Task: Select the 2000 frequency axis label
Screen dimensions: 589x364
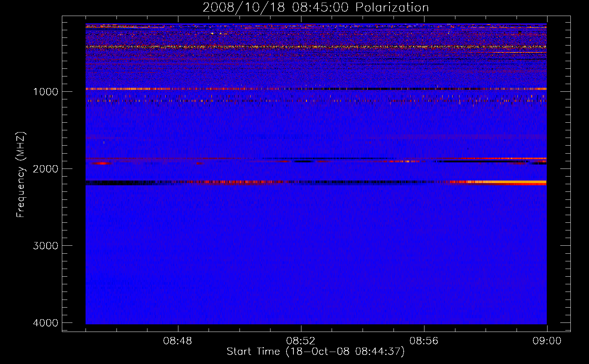Action: pyautogui.click(x=46, y=169)
